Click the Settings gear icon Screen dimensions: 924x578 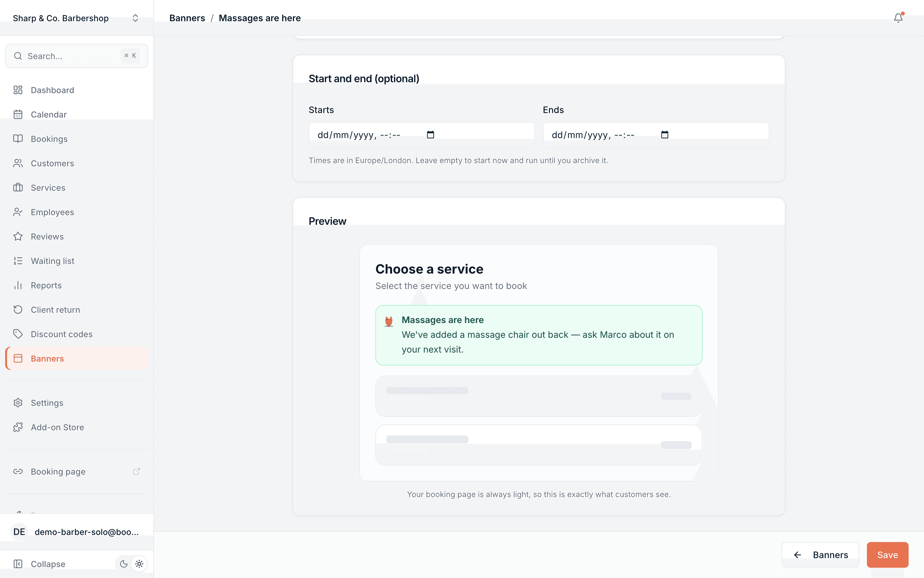[x=18, y=403]
